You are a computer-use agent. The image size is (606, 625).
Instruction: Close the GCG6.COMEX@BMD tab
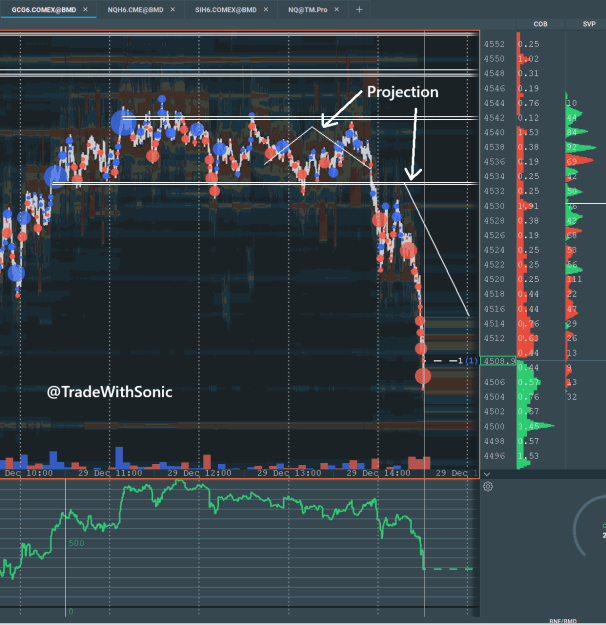tap(85, 9)
